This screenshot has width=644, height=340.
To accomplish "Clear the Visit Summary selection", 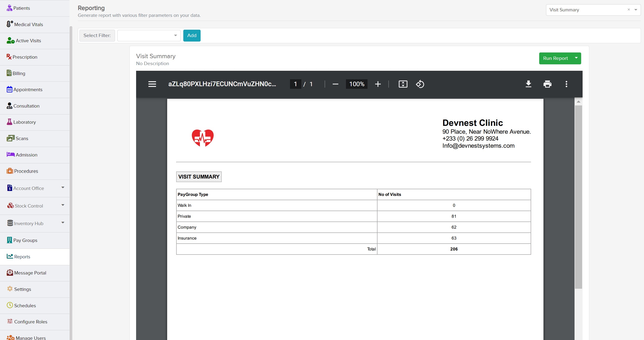I will (x=629, y=9).
